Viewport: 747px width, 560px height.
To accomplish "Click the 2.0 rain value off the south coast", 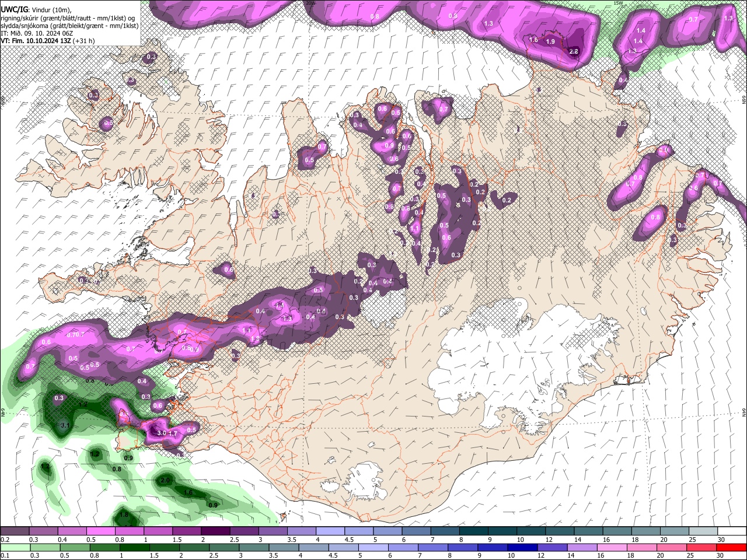I will [165, 481].
